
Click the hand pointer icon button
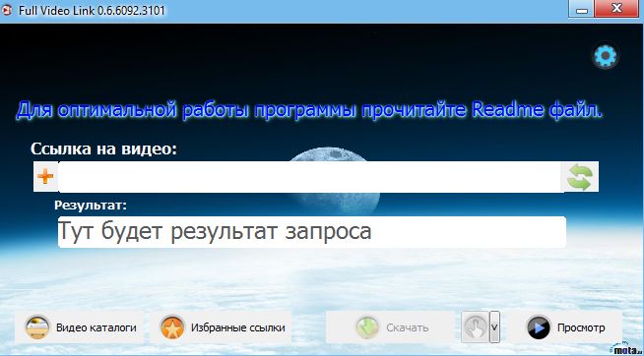click(x=476, y=327)
